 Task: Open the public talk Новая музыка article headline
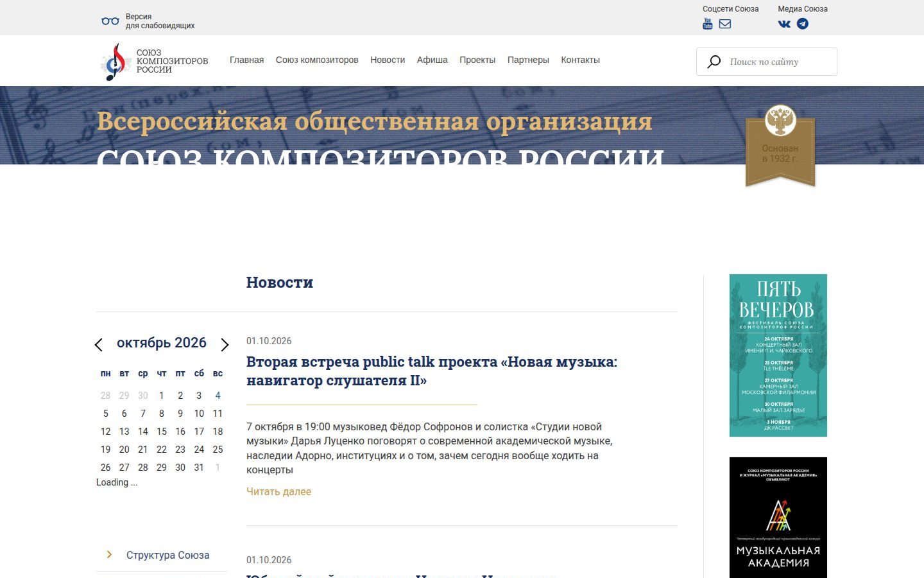[x=432, y=371]
